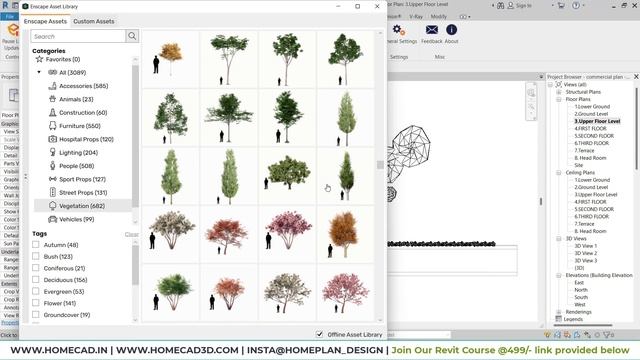Open the Enscape About info icon
The width and height of the screenshot is (640, 360).
[x=451, y=30]
